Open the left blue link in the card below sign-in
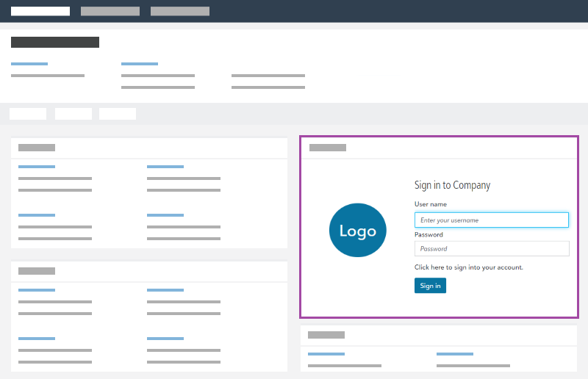 coord(326,354)
